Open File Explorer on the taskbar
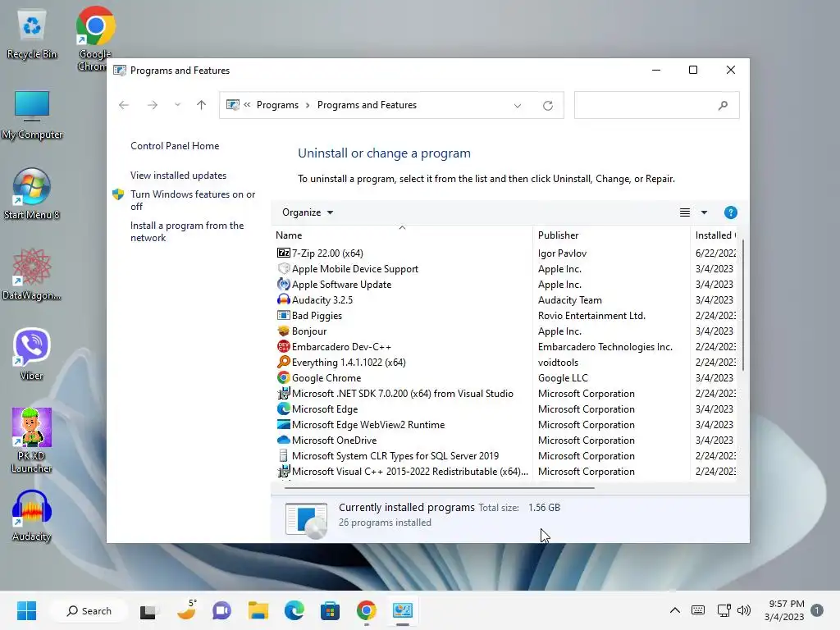The image size is (840, 630). coord(258,610)
